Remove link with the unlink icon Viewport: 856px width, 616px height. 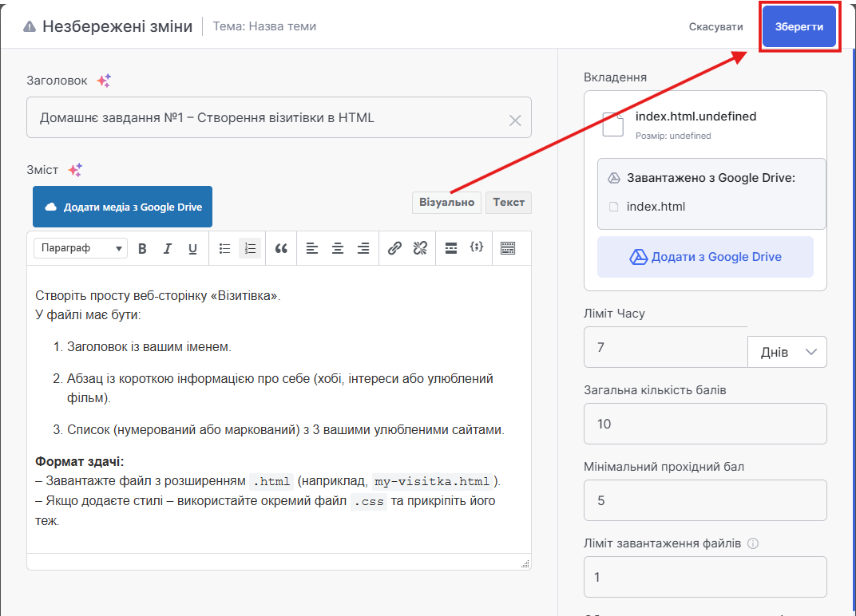coord(420,248)
